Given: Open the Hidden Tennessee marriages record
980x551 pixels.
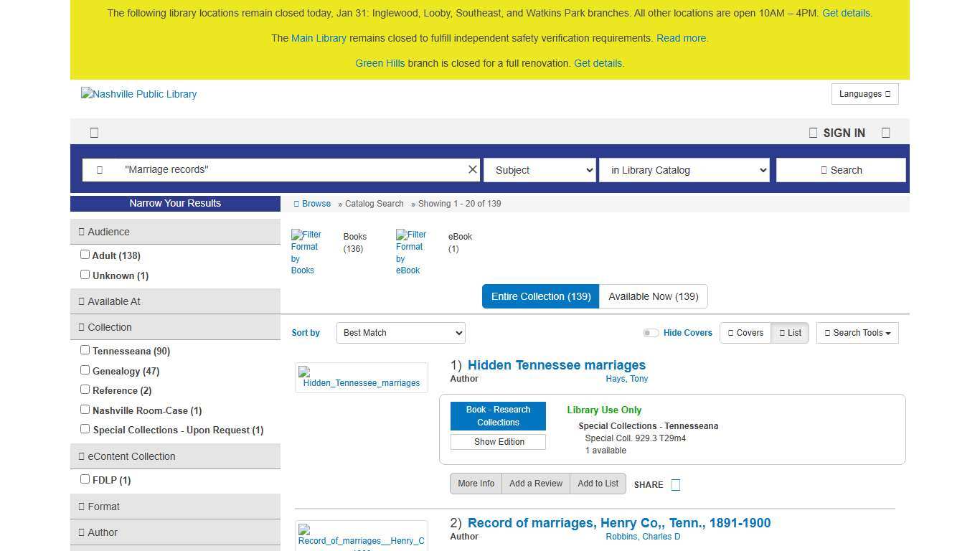Looking at the screenshot, I should click(556, 365).
